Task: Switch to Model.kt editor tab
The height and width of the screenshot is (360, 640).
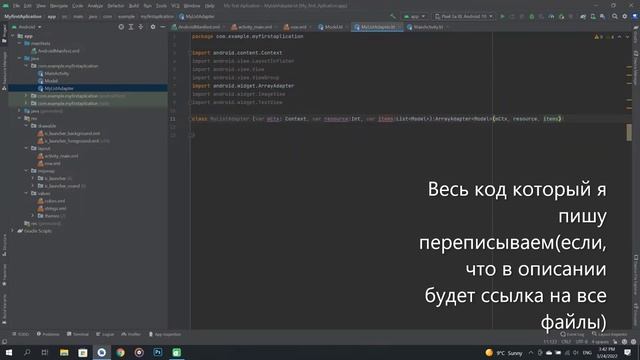Action: (333, 27)
